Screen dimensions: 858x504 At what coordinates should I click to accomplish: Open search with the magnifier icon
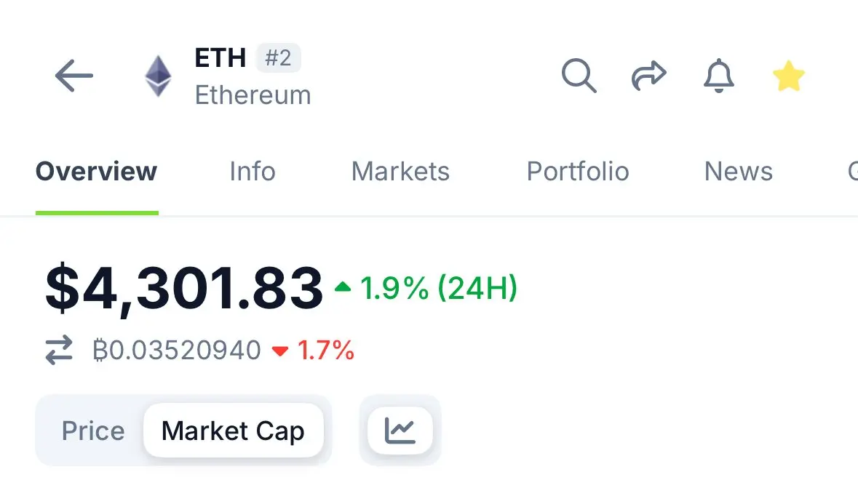click(579, 76)
